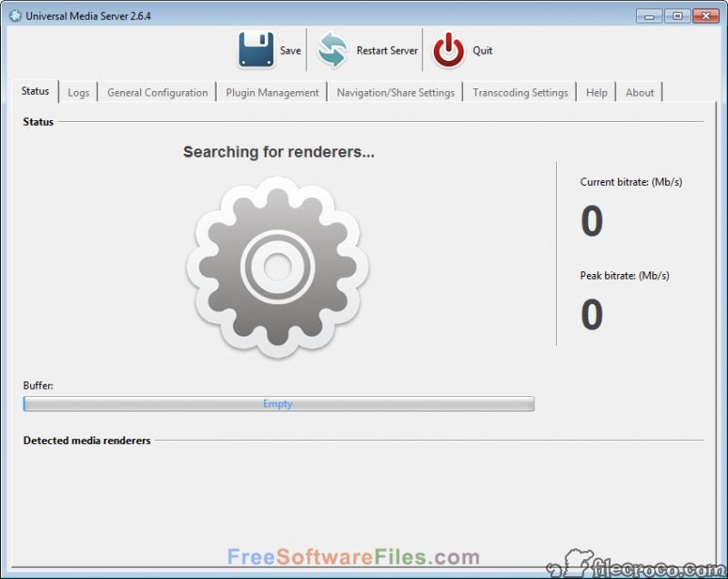Click the 'Buffer:' label

coord(38,385)
